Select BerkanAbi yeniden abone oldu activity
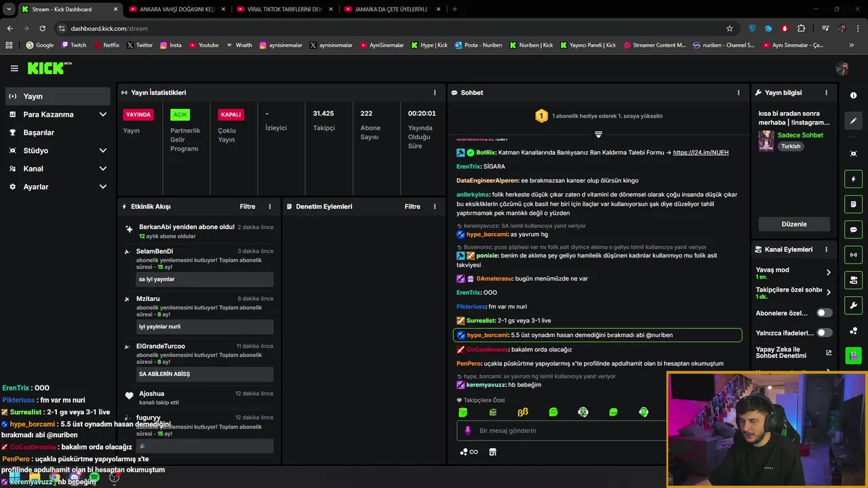The image size is (868, 488). tap(199, 231)
